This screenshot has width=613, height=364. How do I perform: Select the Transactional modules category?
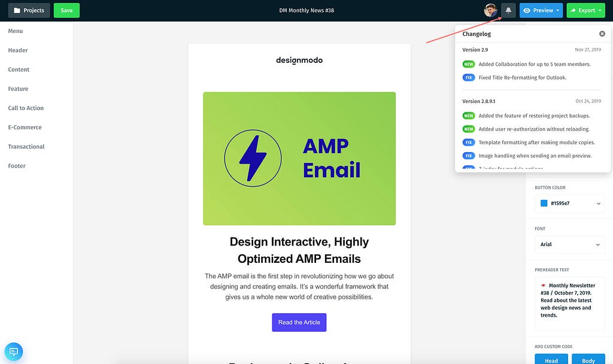click(26, 147)
